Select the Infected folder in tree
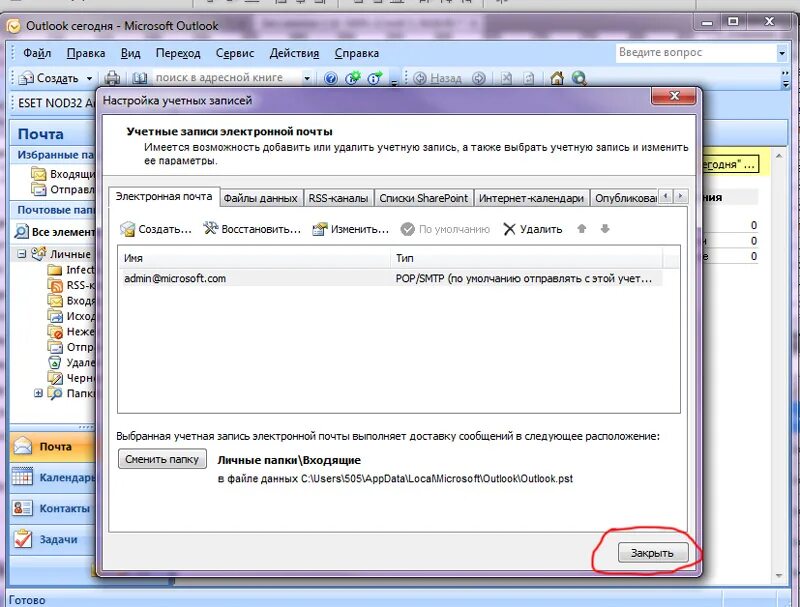The width and height of the screenshot is (800, 607). (71, 269)
